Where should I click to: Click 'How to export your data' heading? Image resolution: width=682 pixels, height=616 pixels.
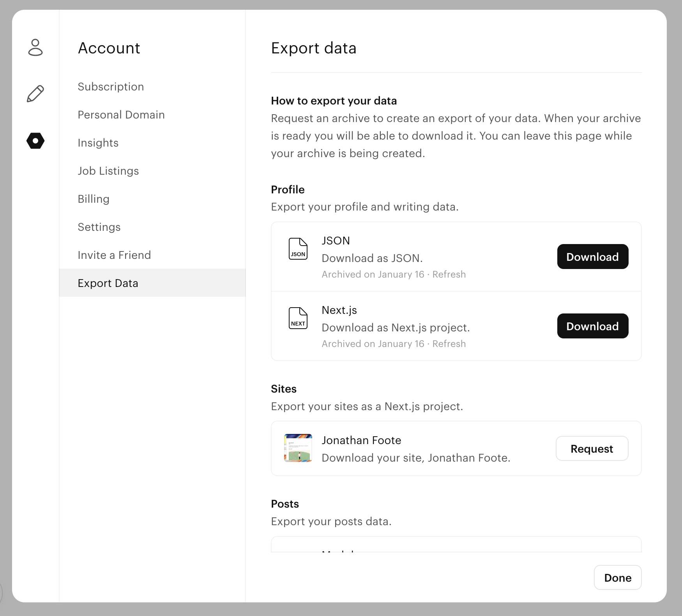[334, 101]
